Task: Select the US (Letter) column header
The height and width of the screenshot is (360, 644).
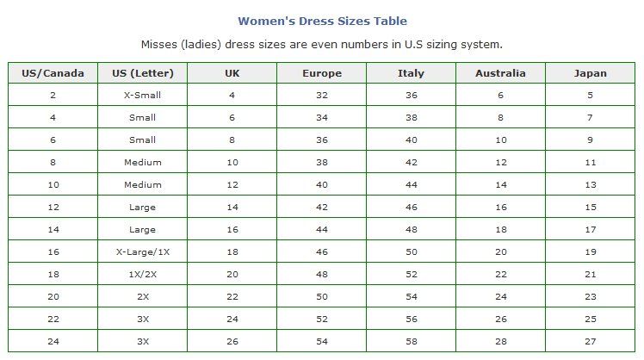Action: [x=143, y=73]
